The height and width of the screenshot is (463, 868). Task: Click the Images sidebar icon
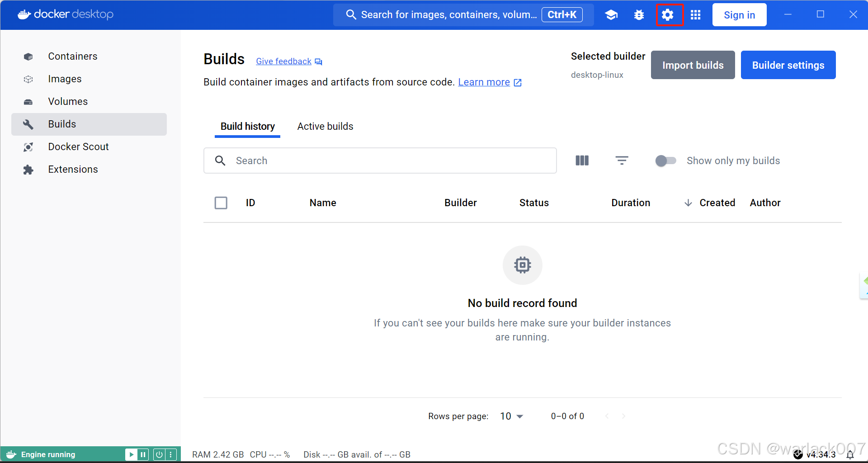click(x=28, y=79)
